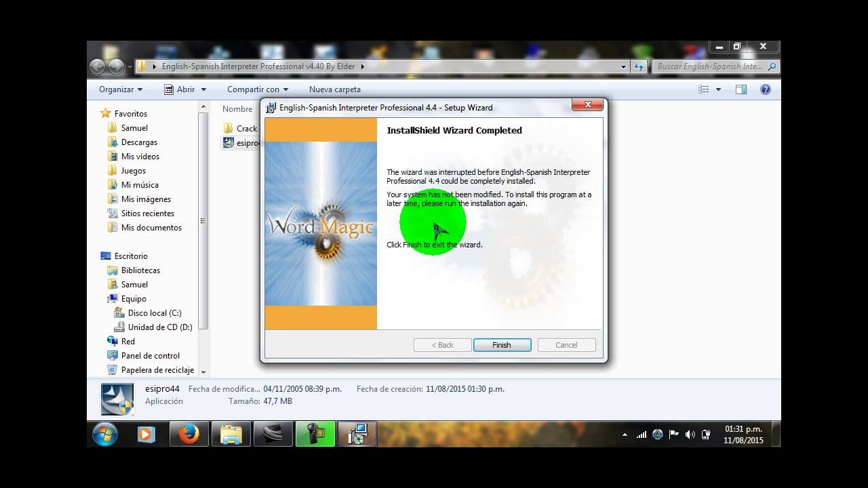Open the Compartir con menu
Viewport: 868px width, 488px height.
click(258, 89)
